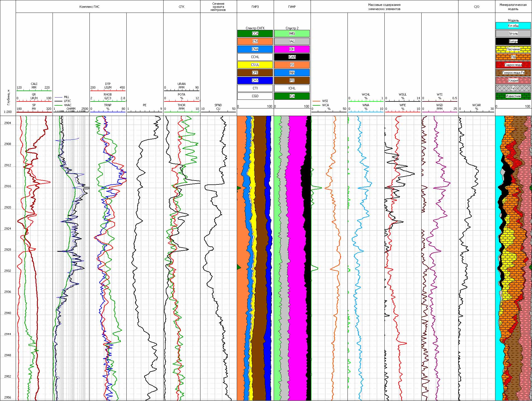Click the yellow CSUL legend swatch
The image size is (532, 401).
tap(255, 65)
